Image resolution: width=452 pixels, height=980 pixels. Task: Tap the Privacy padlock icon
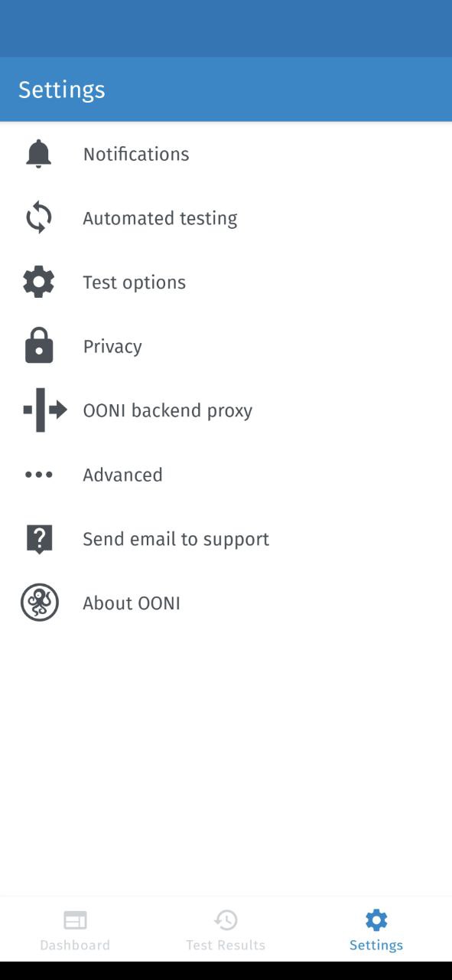[39, 345]
